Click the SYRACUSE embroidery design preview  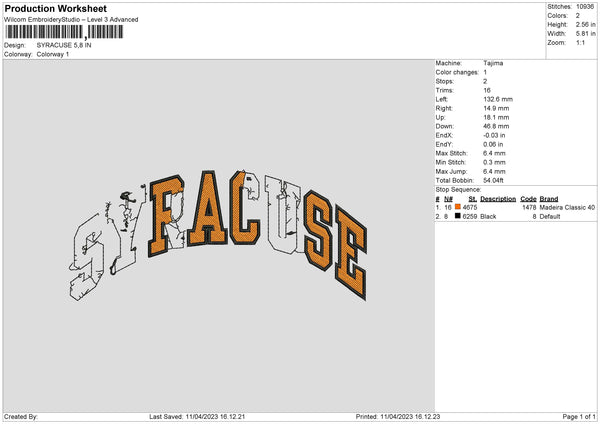click(219, 235)
